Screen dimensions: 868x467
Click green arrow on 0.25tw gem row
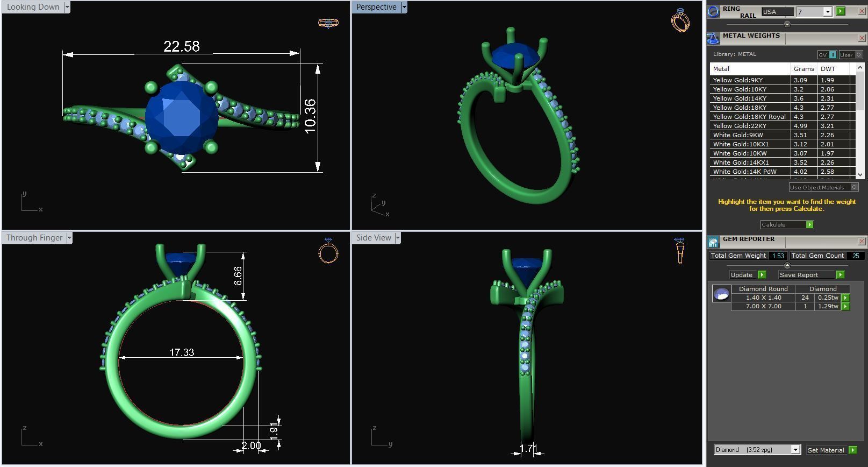point(845,298)
